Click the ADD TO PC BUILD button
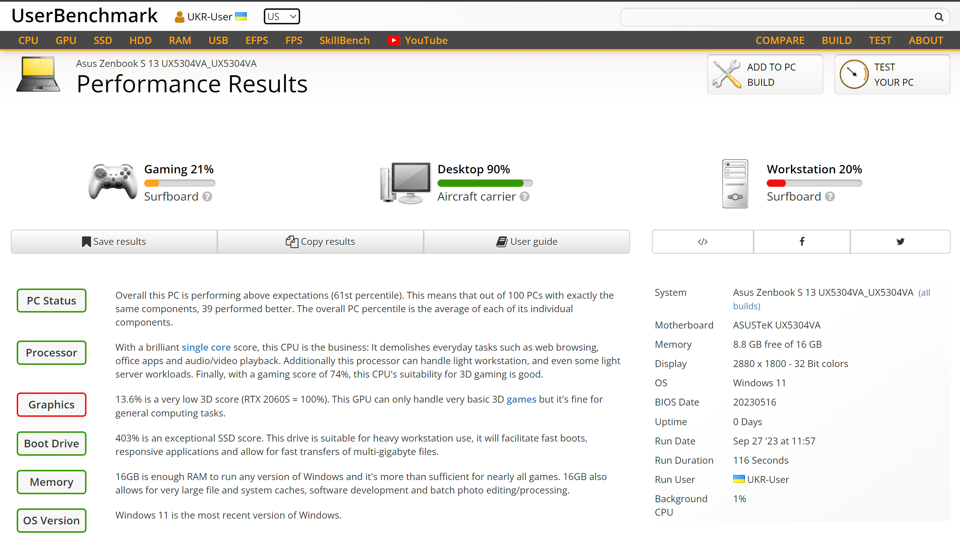Viewport: 960px width, 560px height. click(765, 74)
